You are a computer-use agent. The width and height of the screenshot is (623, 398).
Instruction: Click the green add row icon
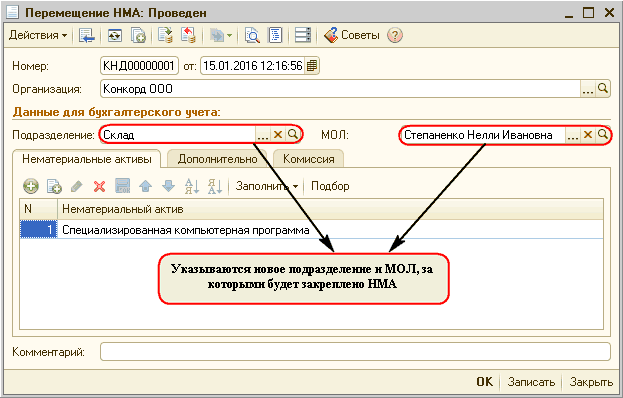(31, 186)
